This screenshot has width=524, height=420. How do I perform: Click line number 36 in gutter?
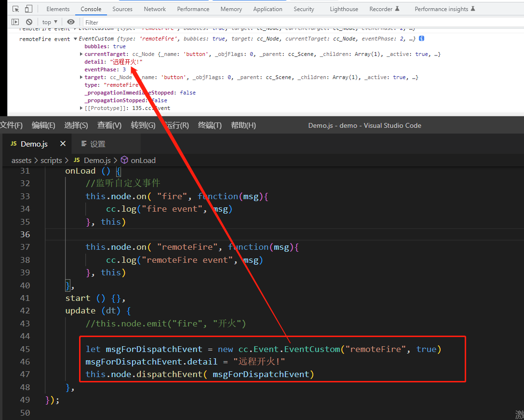pos(25,234)
